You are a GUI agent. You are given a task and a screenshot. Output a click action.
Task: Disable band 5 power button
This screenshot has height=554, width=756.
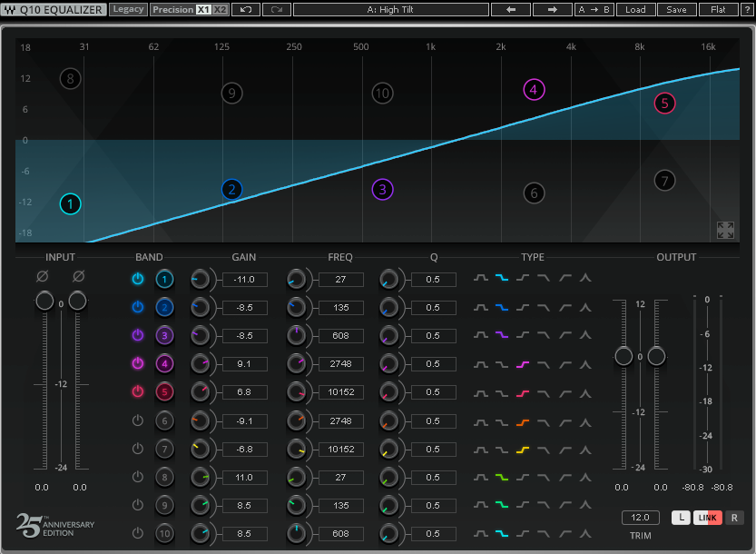point(138,391)
